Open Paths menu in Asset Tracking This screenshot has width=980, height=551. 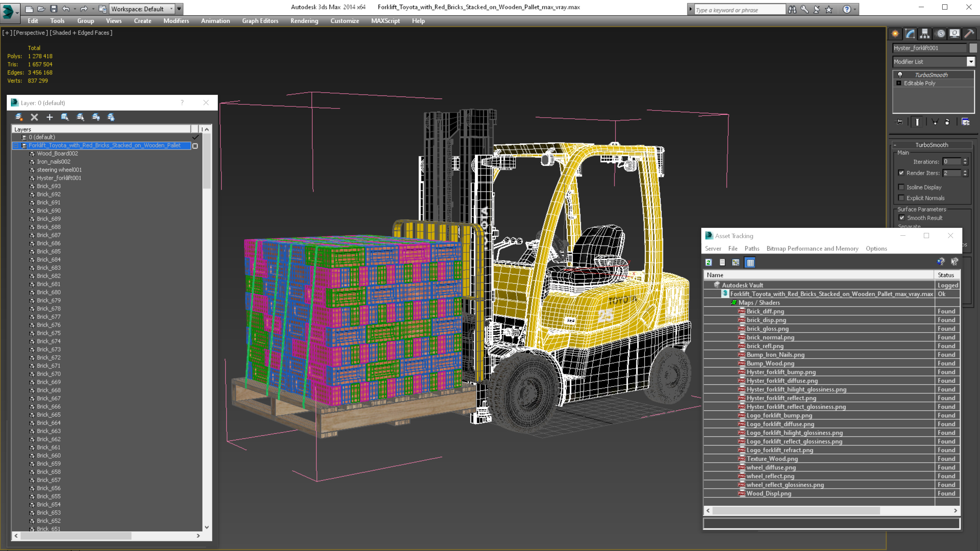click(752, 248)
